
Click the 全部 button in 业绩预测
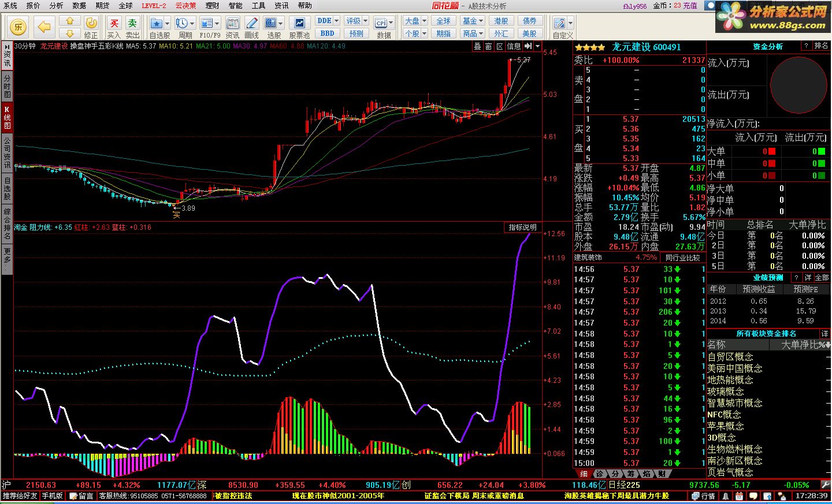point(822,278)
